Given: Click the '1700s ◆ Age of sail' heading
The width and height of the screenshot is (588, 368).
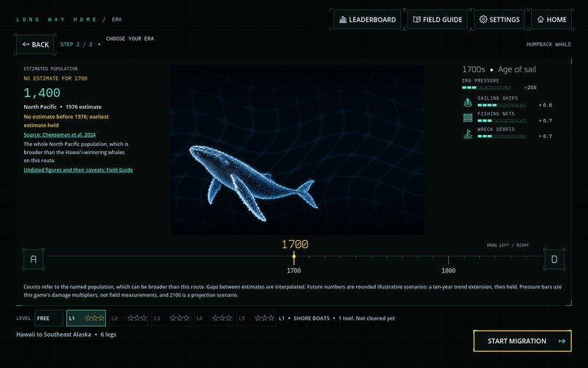Looking at the screenshot, I should 499,69.
